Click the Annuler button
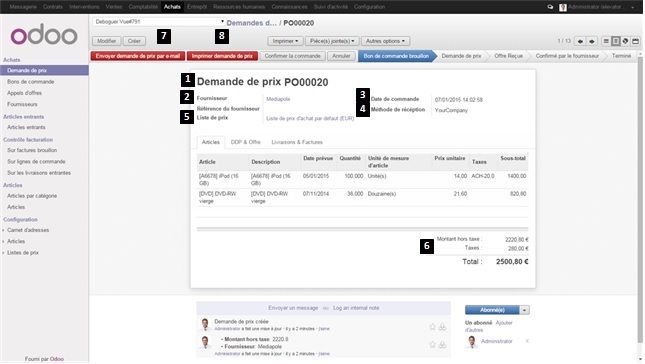 click(x=341, y=56)
